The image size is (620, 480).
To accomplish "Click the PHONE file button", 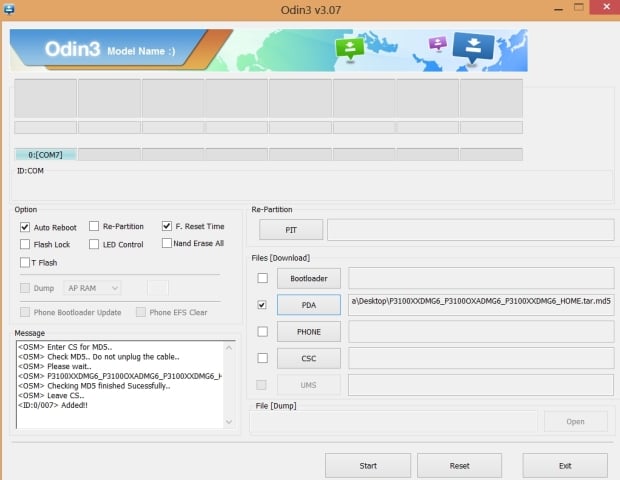I will 309,332.
